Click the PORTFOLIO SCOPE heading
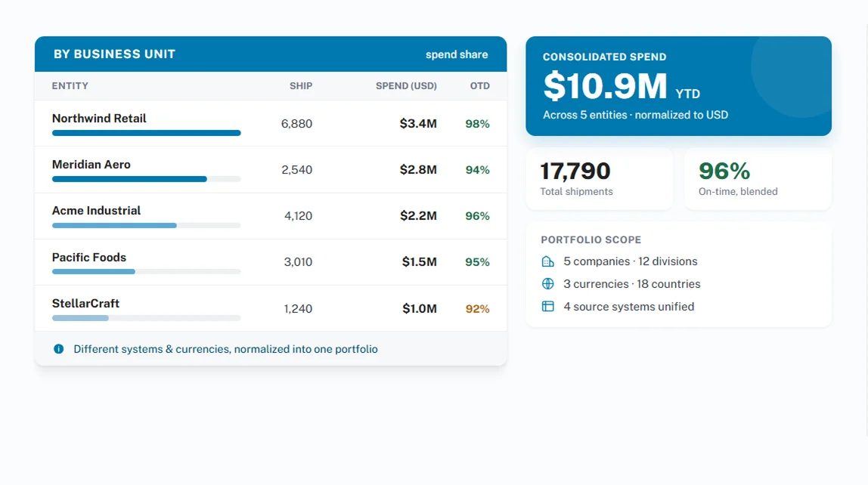The height and width of the screenshot is (485, 868). (591, 240)
